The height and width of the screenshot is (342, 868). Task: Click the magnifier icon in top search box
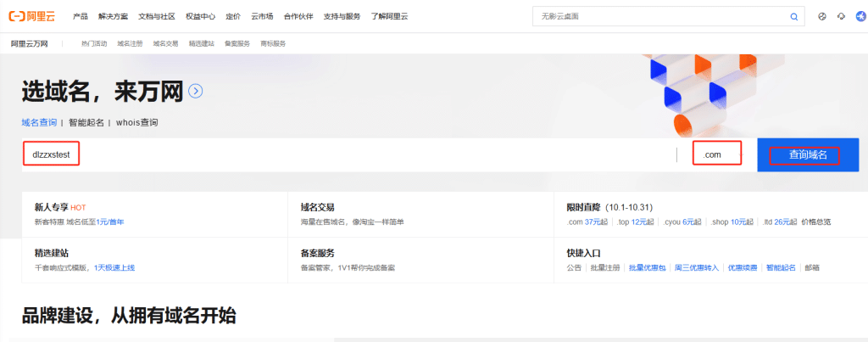793,17
